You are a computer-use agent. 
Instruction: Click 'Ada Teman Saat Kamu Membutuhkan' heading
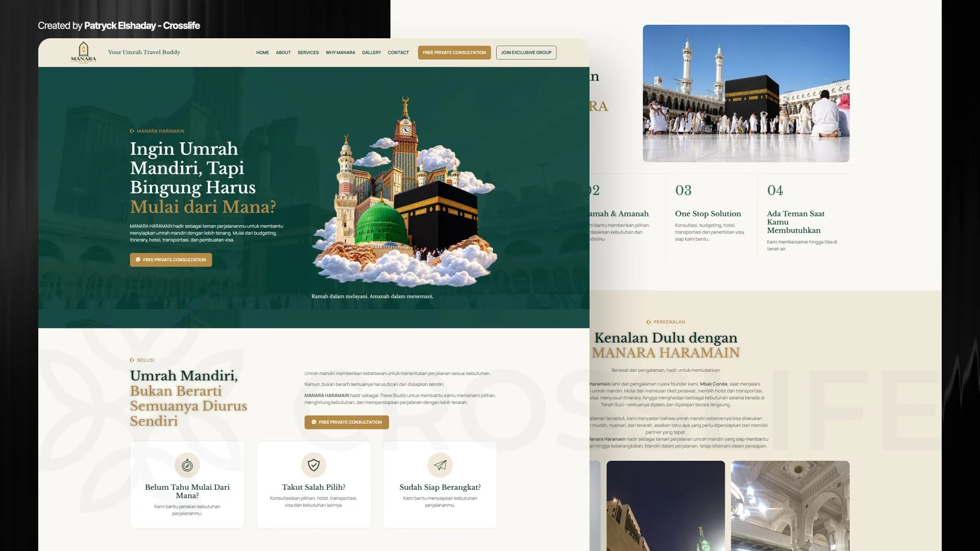(x=796, y=222)
